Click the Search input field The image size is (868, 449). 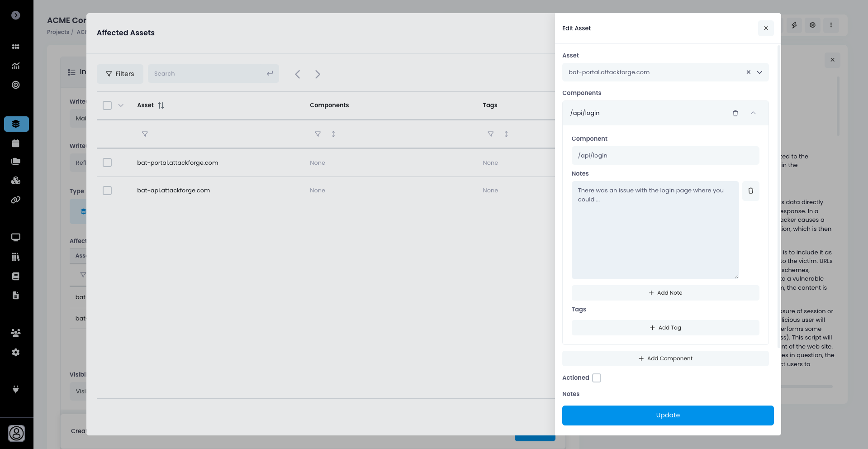[208, 74]
